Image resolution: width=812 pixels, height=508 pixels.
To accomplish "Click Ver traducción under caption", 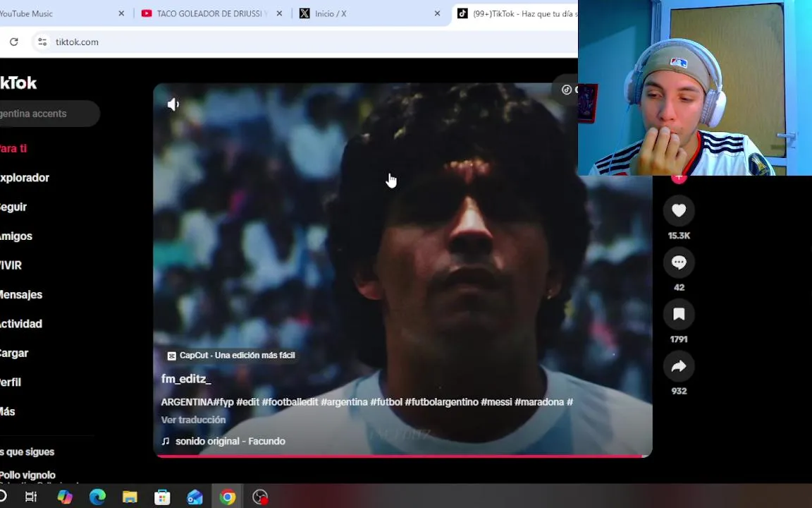I will coord(193,420).
